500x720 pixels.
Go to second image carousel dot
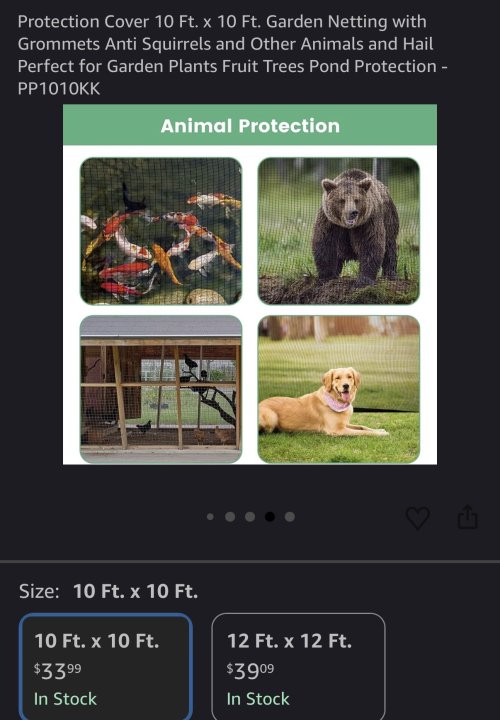click(230, 517)
